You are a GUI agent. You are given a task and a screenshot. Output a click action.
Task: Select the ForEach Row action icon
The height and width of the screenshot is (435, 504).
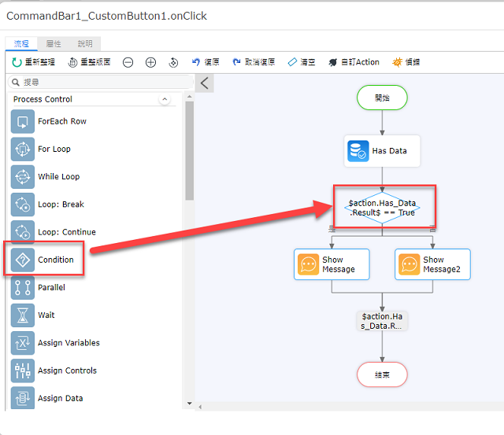coord(23,121)
